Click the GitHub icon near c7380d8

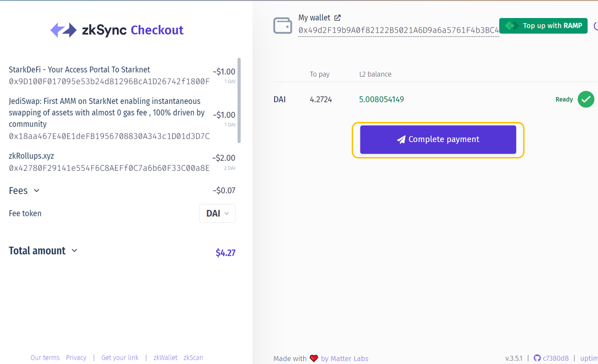coord(537,358)
